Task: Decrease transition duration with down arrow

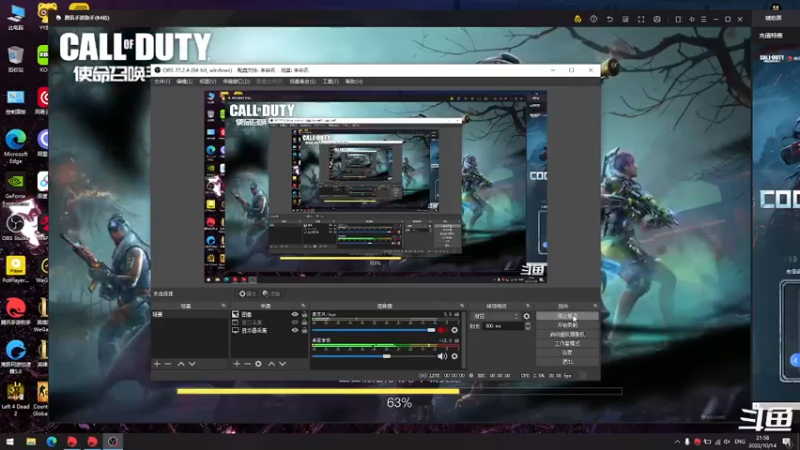Action: tap(528, 328)
